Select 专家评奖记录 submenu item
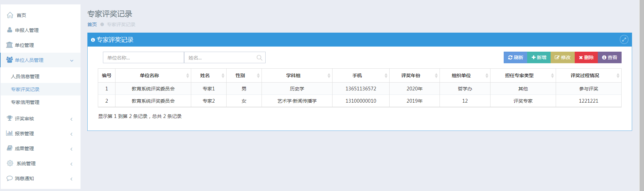 click(40, 89)
